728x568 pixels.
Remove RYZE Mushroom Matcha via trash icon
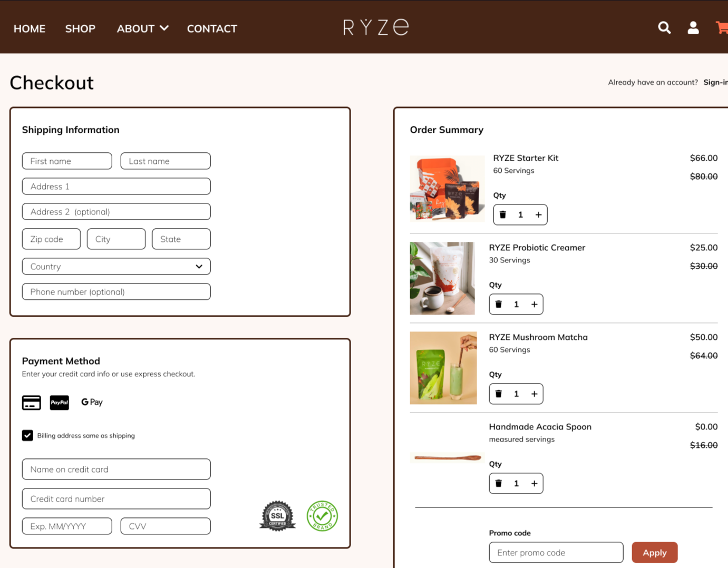point(499,394)
